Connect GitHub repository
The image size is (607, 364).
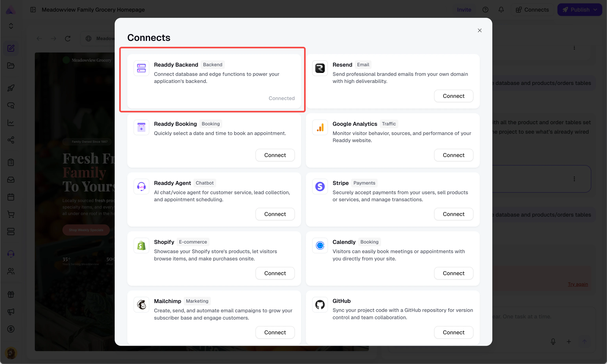click(x=453, y=332)
